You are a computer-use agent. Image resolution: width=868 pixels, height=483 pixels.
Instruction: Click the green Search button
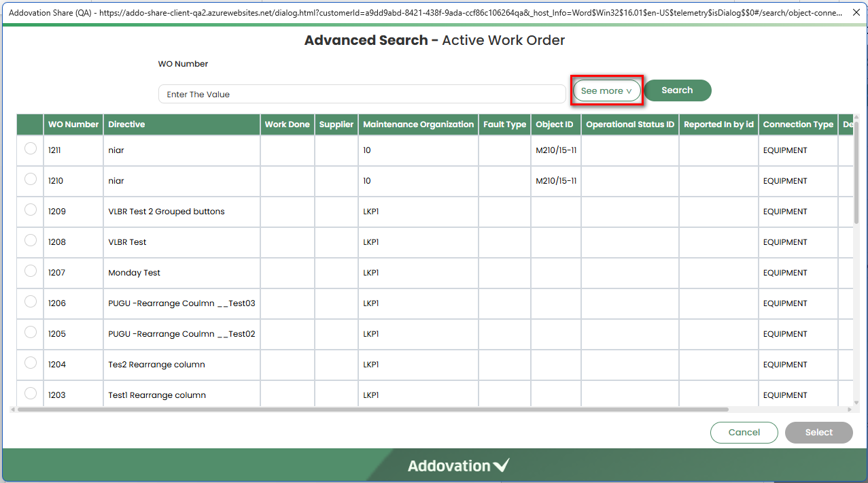pyautogui.click(x=677, y=90)
